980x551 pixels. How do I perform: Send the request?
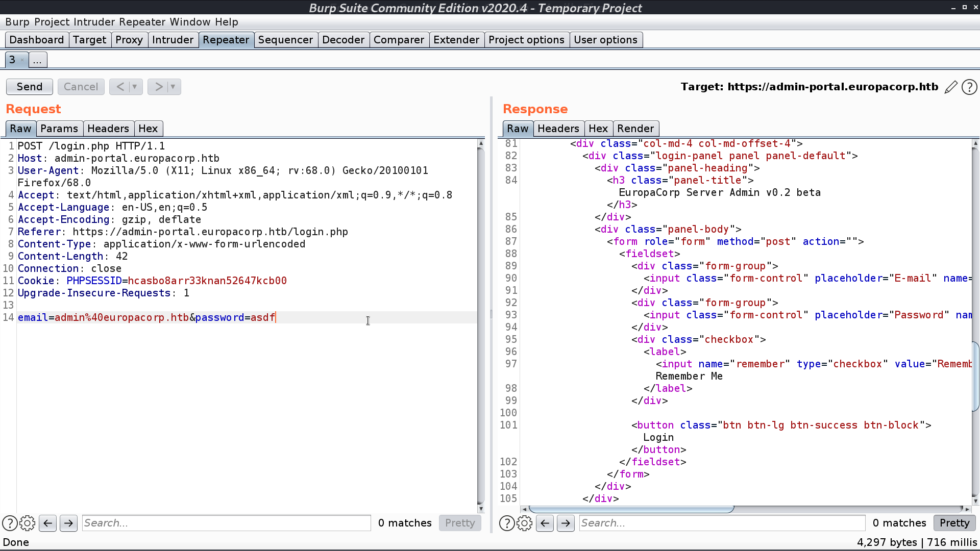30,87
